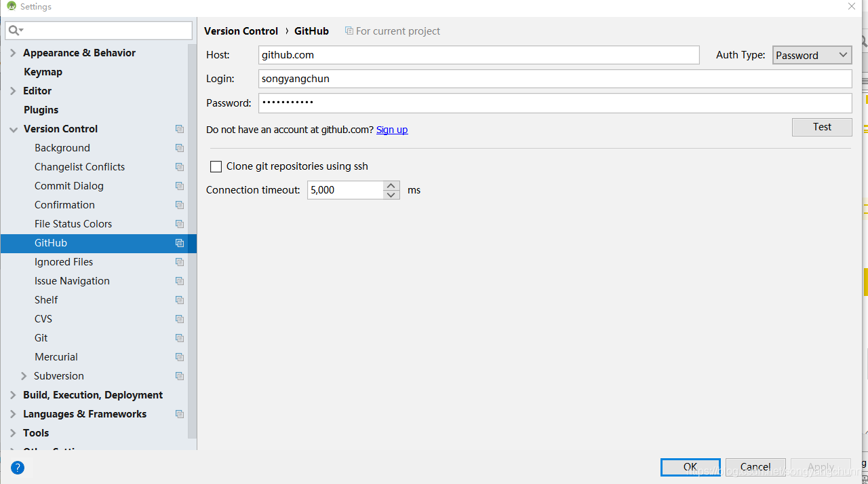
Task: Click into the Password field
Action: coord(555,103)
